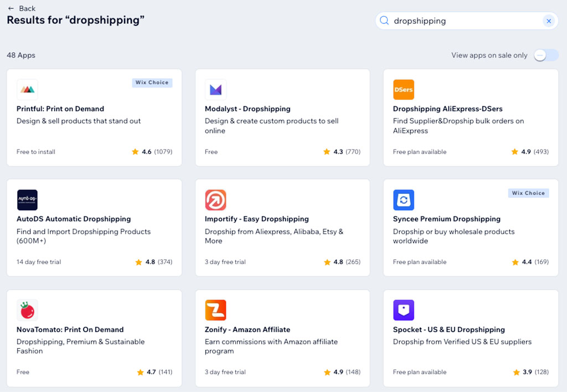
Task: Click Importify's 4.8 rating with 265 reviews
Action: 341,261
